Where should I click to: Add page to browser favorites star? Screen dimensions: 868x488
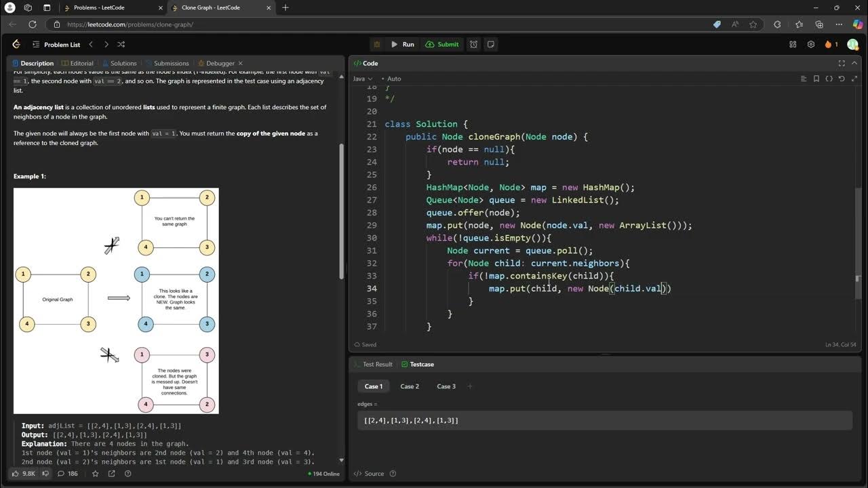click(x=753, y=24)
